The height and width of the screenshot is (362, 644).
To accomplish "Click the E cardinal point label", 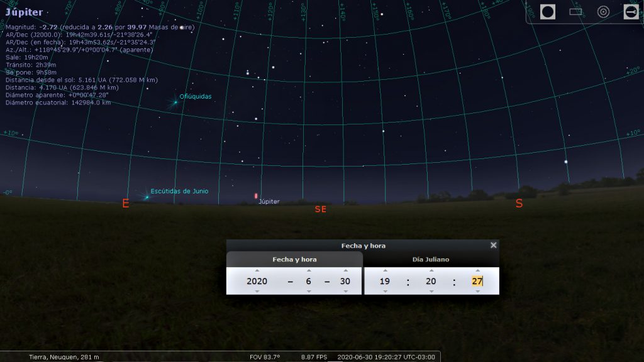I will point(126,203).
